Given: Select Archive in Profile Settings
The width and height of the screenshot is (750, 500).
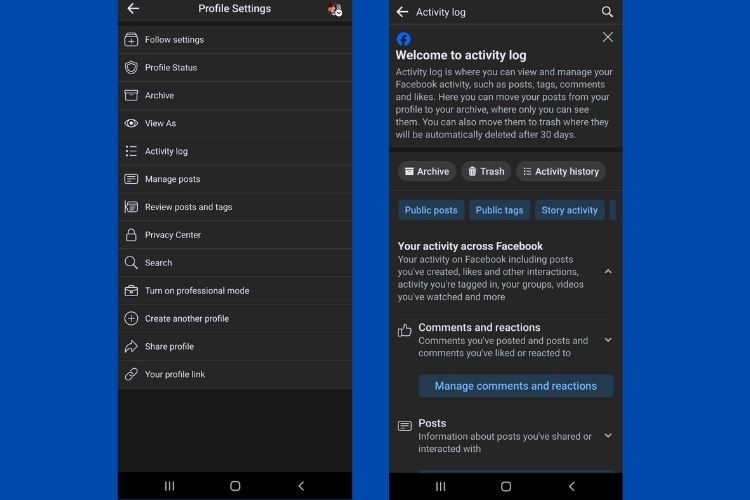Looking at the screenshot, I should pyautogui.click(x=235, y=95).
